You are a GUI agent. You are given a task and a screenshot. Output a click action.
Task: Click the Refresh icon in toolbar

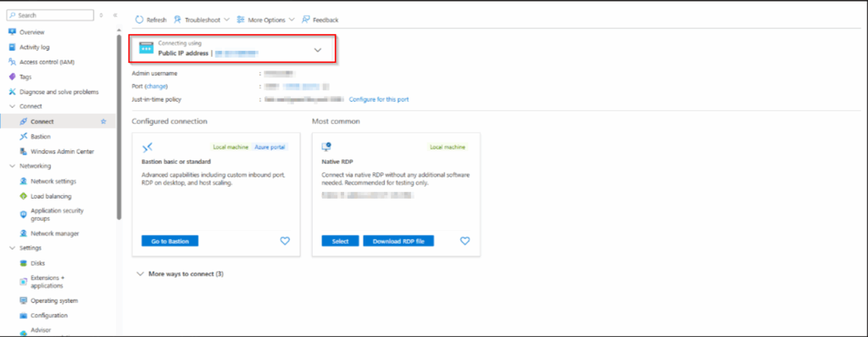[140, 20]
